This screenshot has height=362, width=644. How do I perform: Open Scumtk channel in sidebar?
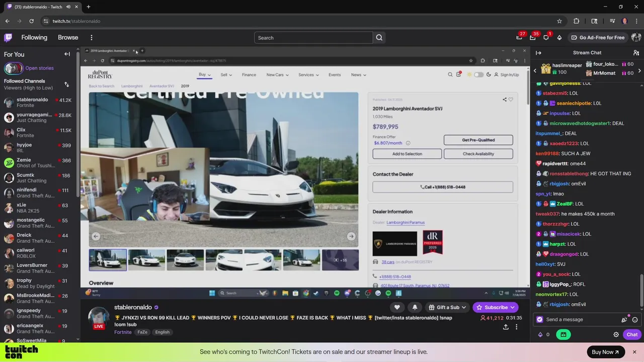(x=38, y=178)
